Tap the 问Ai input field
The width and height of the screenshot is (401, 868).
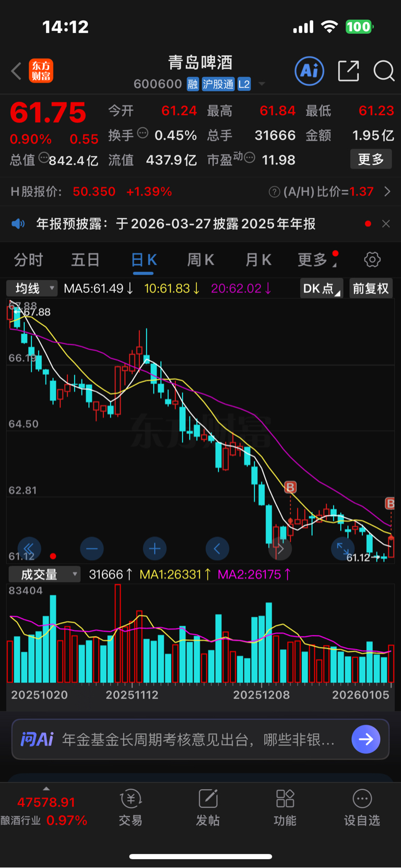pyautogui.click(x=200, y=739)
